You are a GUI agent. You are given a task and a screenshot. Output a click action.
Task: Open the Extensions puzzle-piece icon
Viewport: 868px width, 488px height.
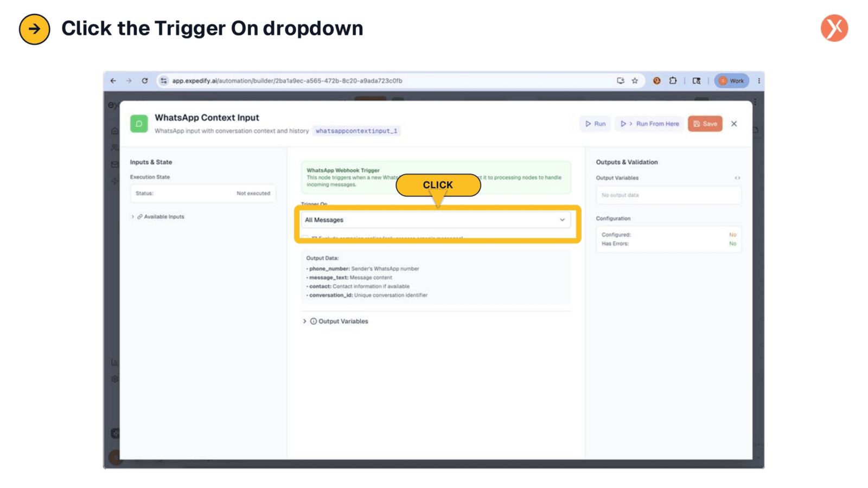coord(673,81)
